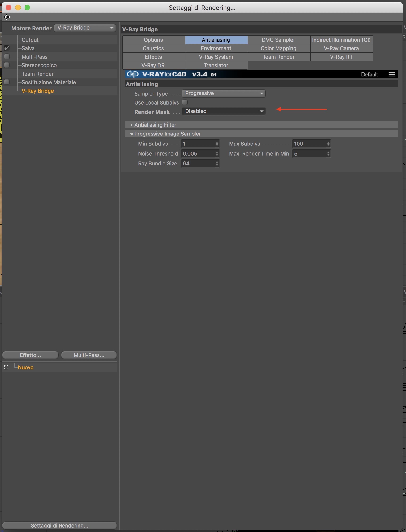Minimize the render settings window
406x532 pixels.
[18, 8]
